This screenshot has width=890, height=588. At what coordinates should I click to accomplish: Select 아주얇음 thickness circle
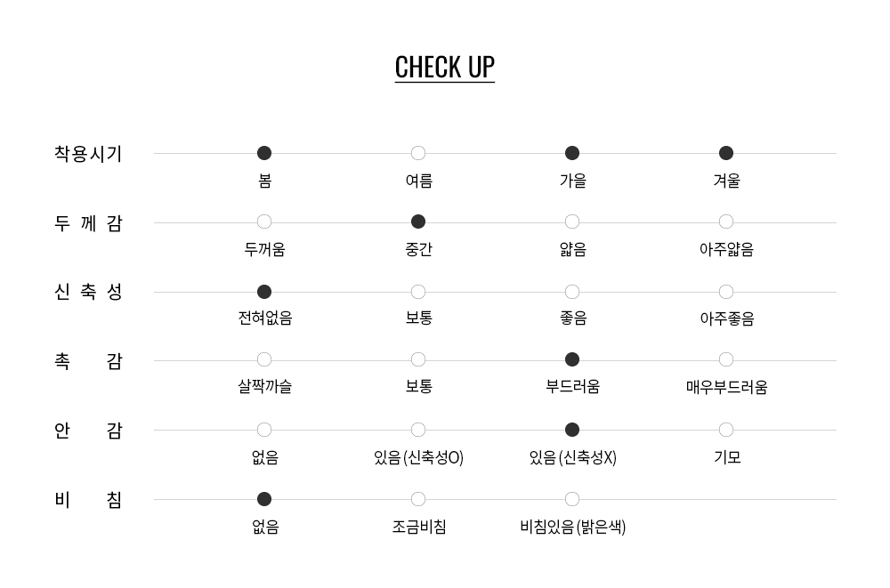726,222
